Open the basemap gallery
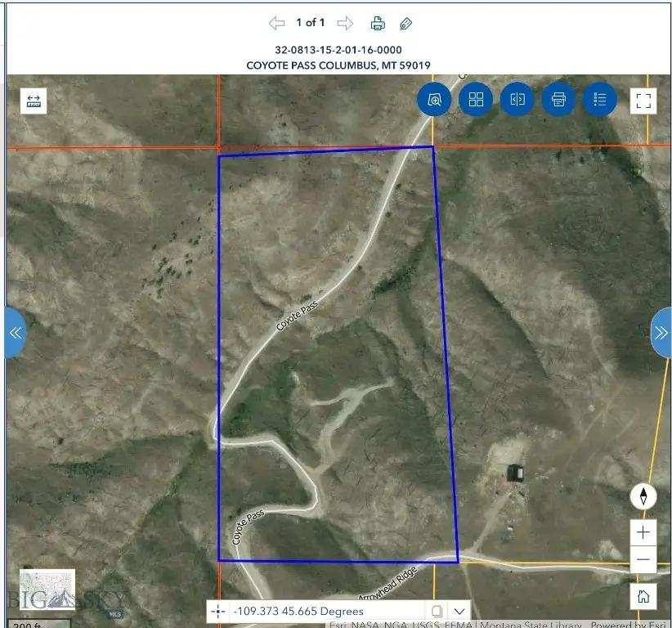672x628 pixels. (476, 100)
